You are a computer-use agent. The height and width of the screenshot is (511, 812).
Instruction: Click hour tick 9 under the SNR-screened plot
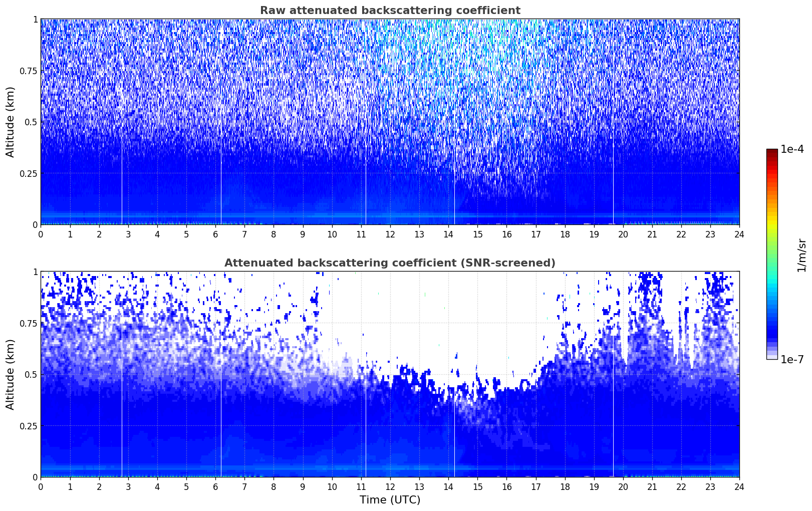pyautogui.click(x=303, y=486)
